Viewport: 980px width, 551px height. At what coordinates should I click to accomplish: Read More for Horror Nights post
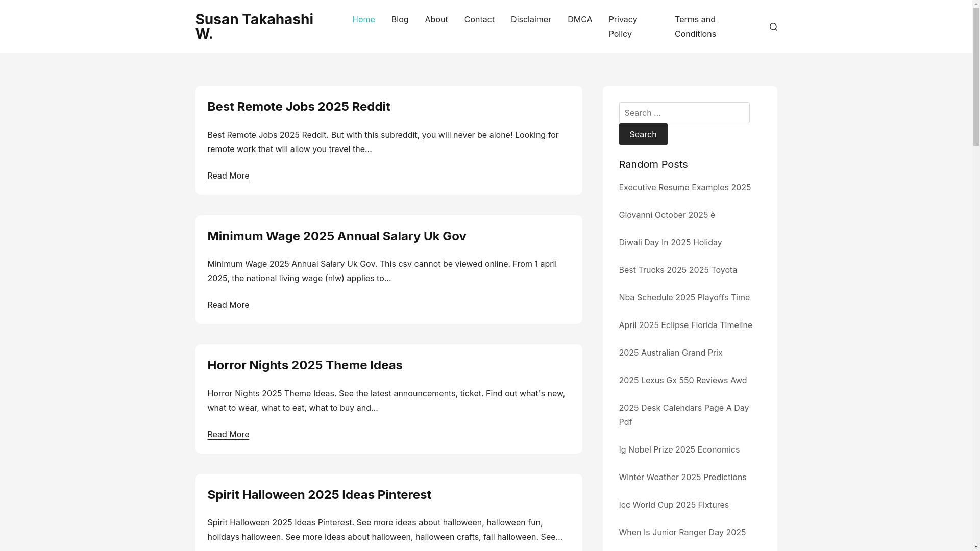[x=228, y=434]
